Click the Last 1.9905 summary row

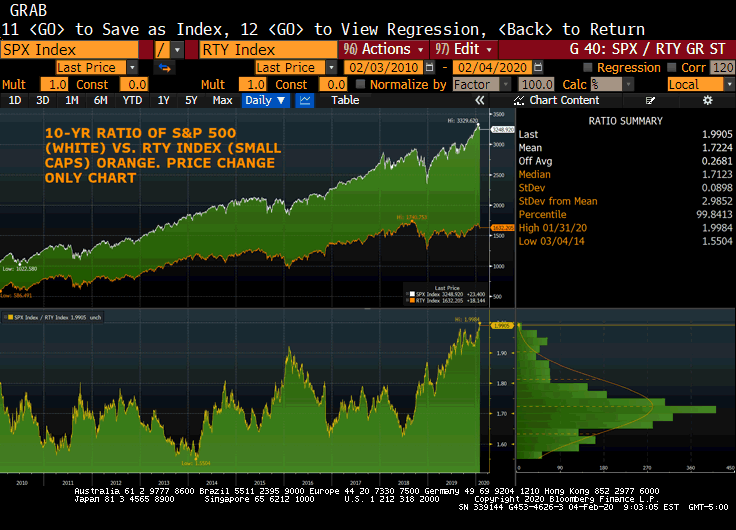click(625, 134)
